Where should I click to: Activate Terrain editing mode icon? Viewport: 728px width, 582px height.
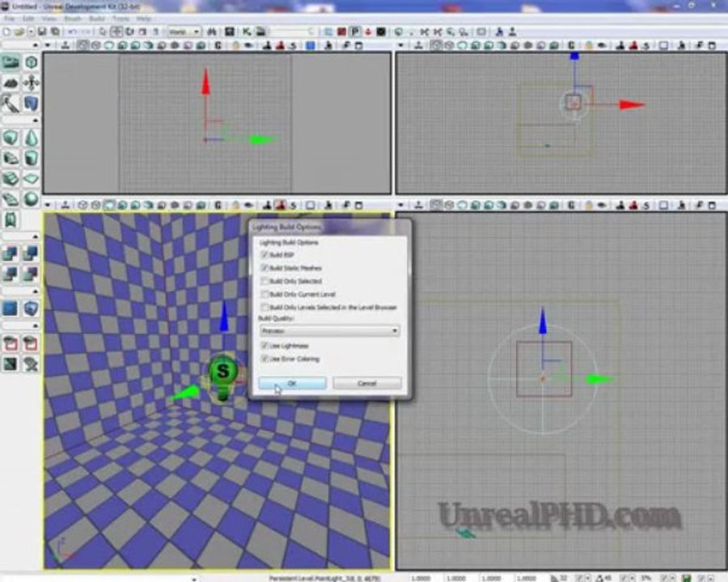point(11,83)
